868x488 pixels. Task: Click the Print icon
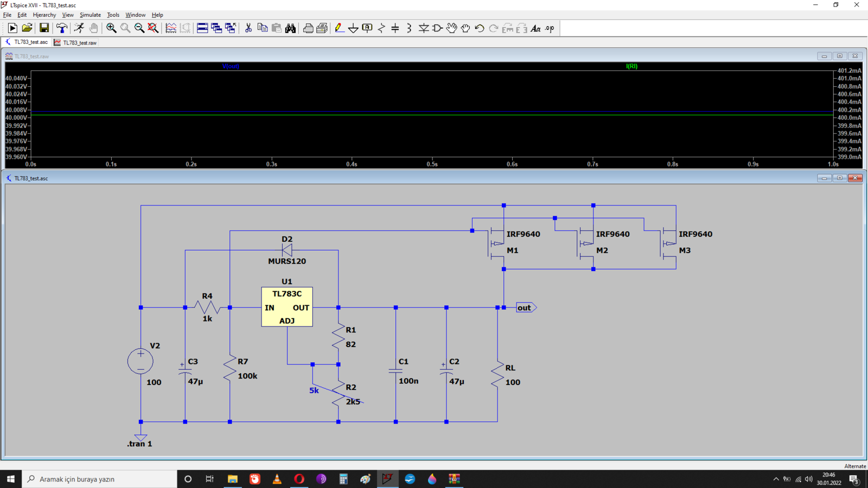(x=308, y=28)
